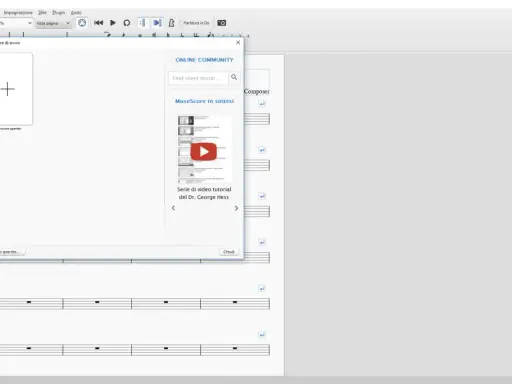Toggle the MIDI input button
Viewport: 512px width, 384px height.
pos(82,23)
